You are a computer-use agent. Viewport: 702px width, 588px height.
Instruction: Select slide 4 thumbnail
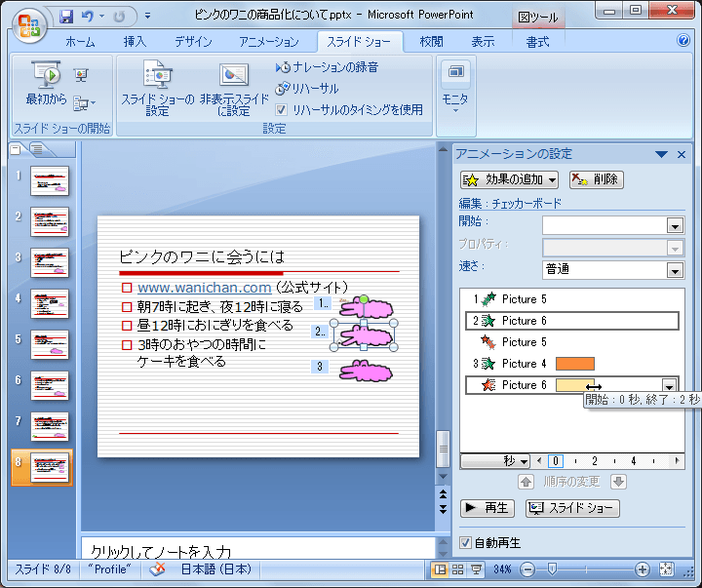50,303
